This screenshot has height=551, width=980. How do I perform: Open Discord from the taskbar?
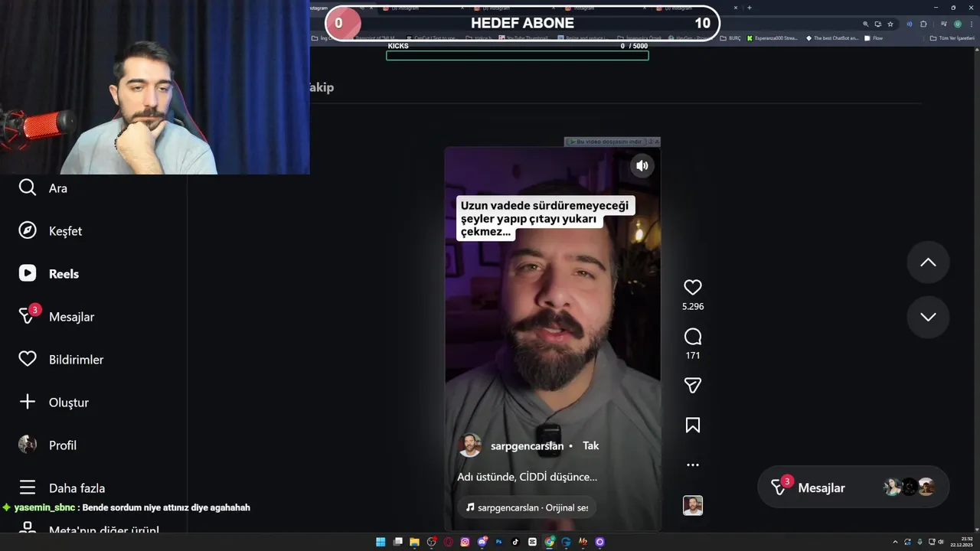(x=482, y=543)
